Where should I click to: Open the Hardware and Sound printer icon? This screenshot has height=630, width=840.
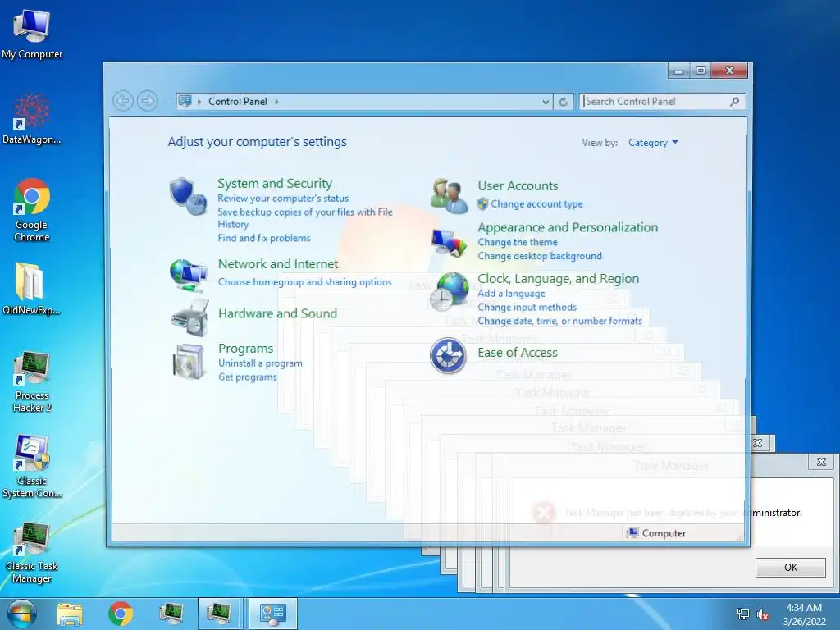coord(189,318)
